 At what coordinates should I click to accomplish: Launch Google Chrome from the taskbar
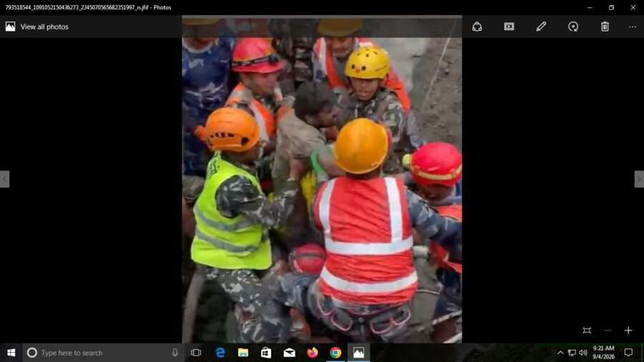[x=336, y=353]
